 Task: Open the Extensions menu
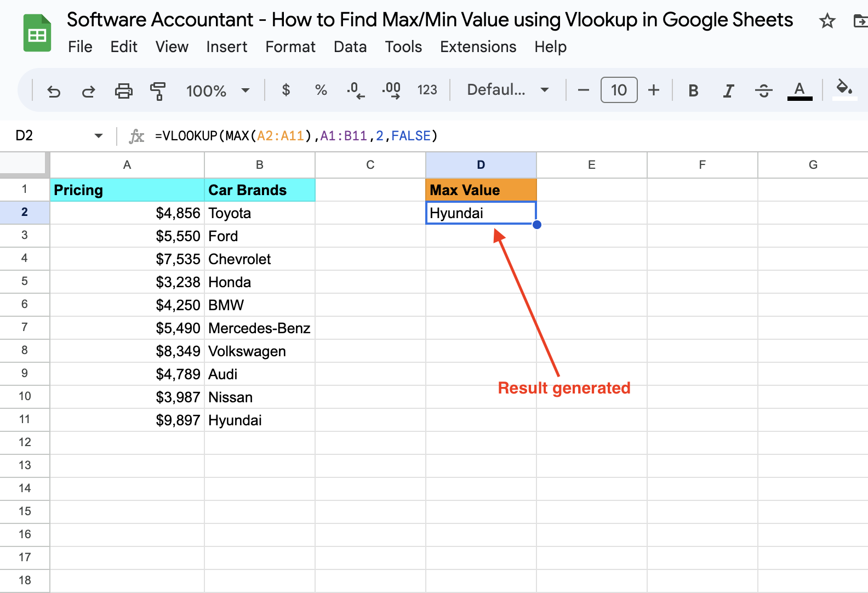tap(478, 47)
